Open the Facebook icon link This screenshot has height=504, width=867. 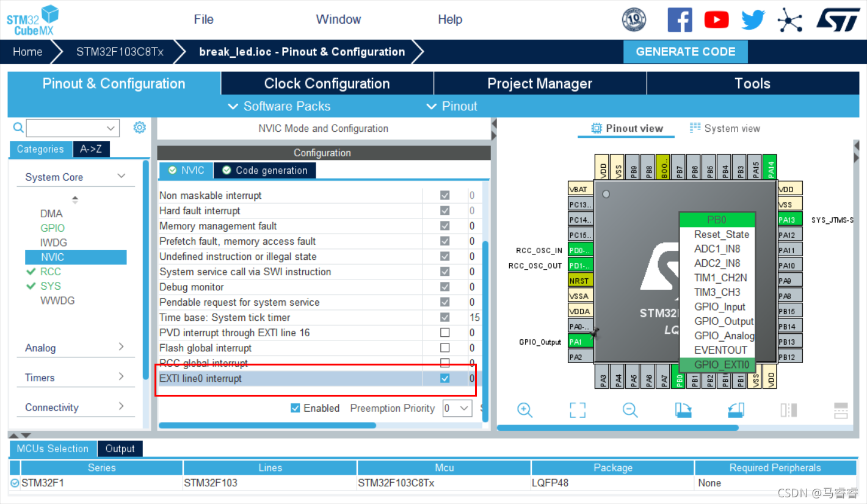tap(680, 20)
